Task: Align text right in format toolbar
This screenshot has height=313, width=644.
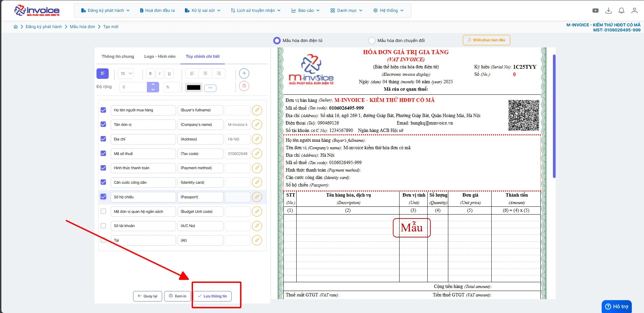Action: pos(219,73)
